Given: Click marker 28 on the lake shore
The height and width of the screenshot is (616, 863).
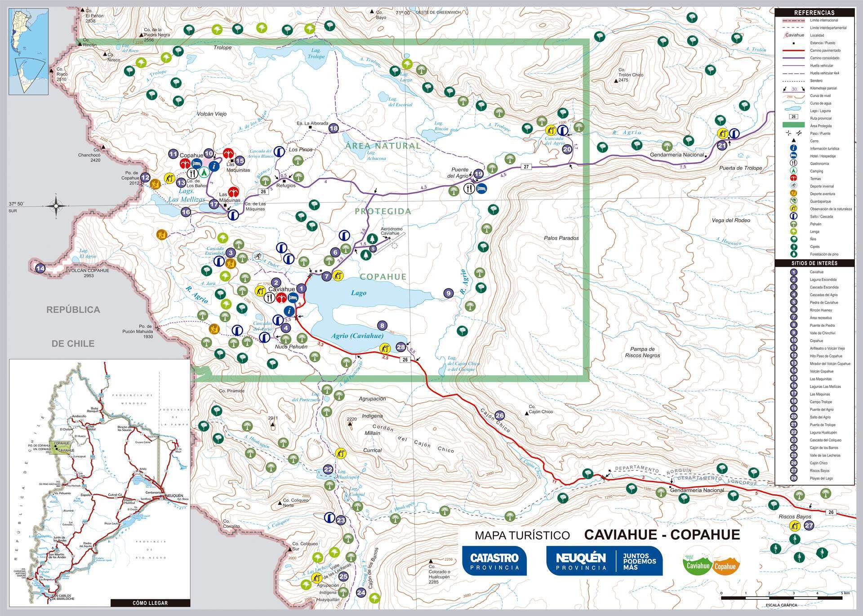Looking at the screenshot, I should click(x=401, y=347).
